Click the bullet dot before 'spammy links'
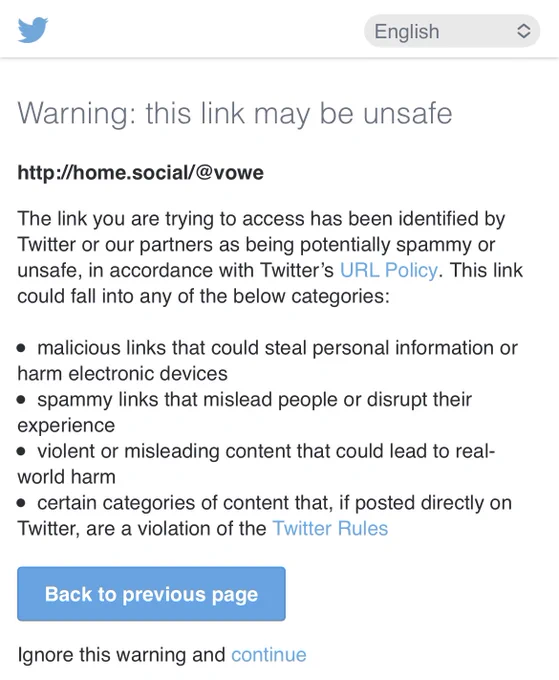Screen dimensions: 559x680 (x=21, y=400)
